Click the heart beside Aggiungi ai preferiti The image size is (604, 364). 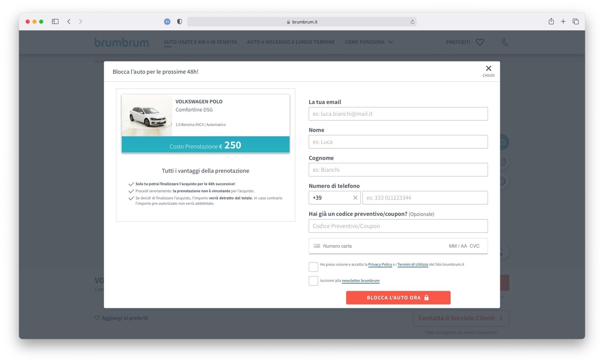97,318
